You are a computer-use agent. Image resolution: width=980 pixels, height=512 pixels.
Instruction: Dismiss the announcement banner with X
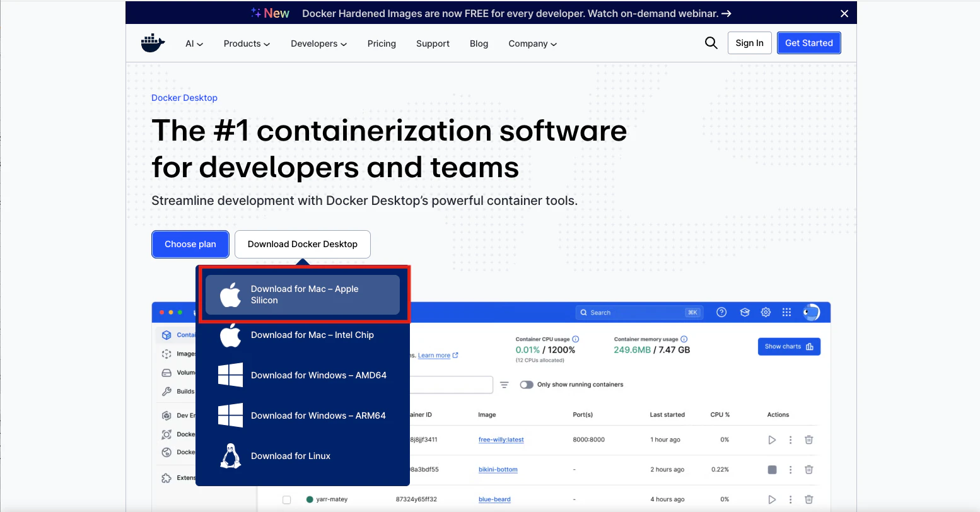(x=844, y=13)
